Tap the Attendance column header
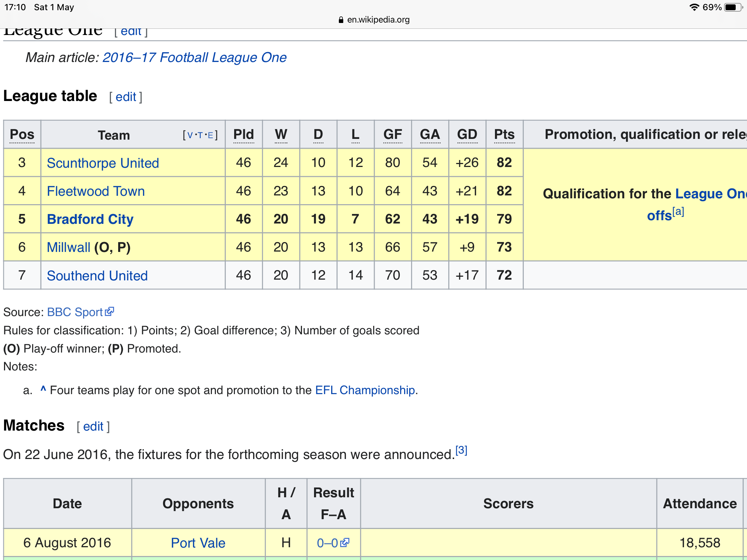 coord(700,503)
